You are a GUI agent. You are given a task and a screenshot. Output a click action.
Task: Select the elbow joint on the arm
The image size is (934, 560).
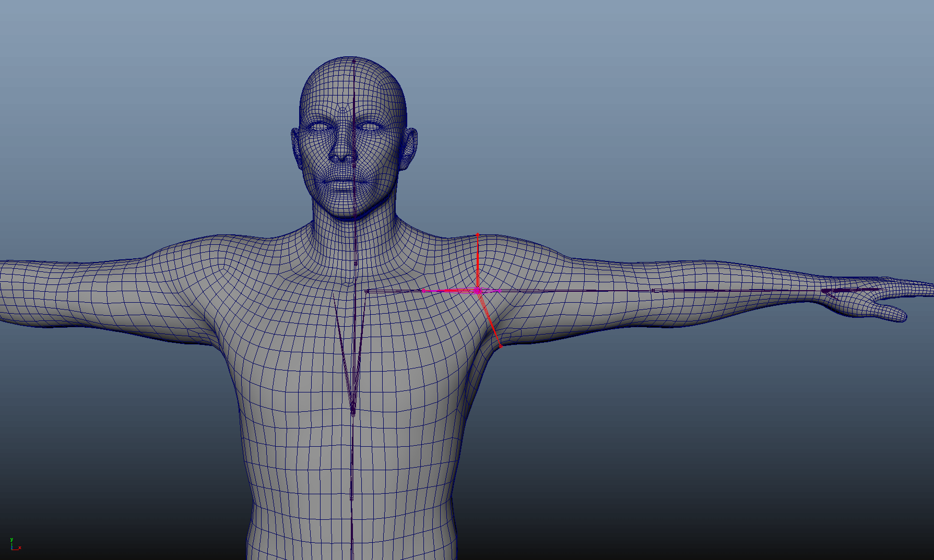[653, 290]
